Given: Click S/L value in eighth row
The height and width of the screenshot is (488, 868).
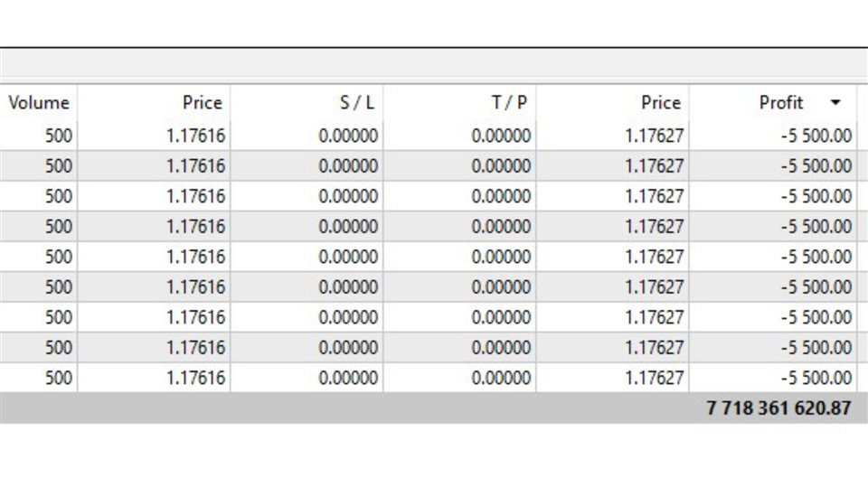Looking at the screenshot, I should pyautogui.click(x=348, y=347).
